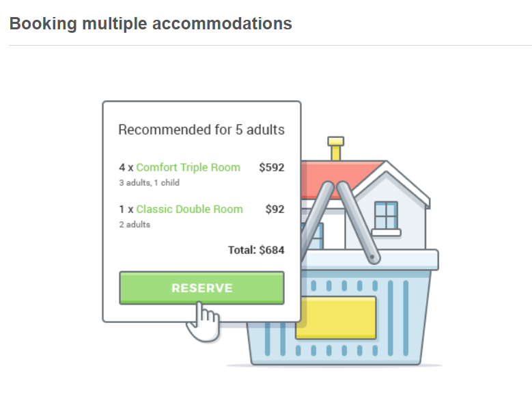
Task: Click the 3 adults, 1 child caption
Action: (150, 182)
